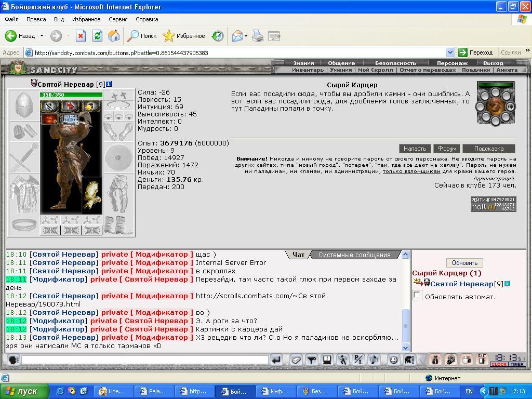Open the IE History icon
Viewport: 532px width, 399px height.
(218, 36)
